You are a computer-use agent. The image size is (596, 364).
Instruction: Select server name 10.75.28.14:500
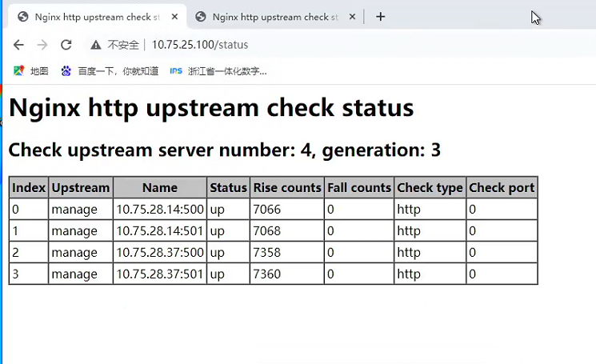(x=160, y=209)
